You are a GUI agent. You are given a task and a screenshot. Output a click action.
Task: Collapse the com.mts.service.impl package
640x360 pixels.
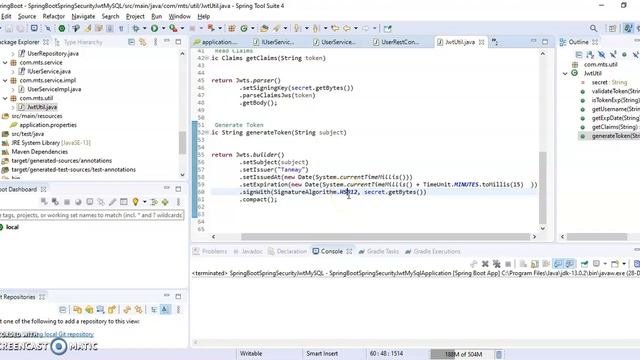click(5, 80)
